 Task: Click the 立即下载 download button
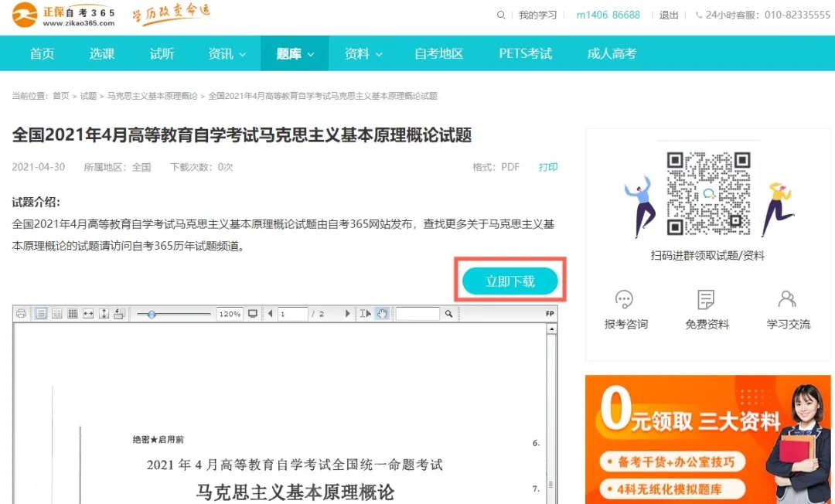[x=510, y=281]
